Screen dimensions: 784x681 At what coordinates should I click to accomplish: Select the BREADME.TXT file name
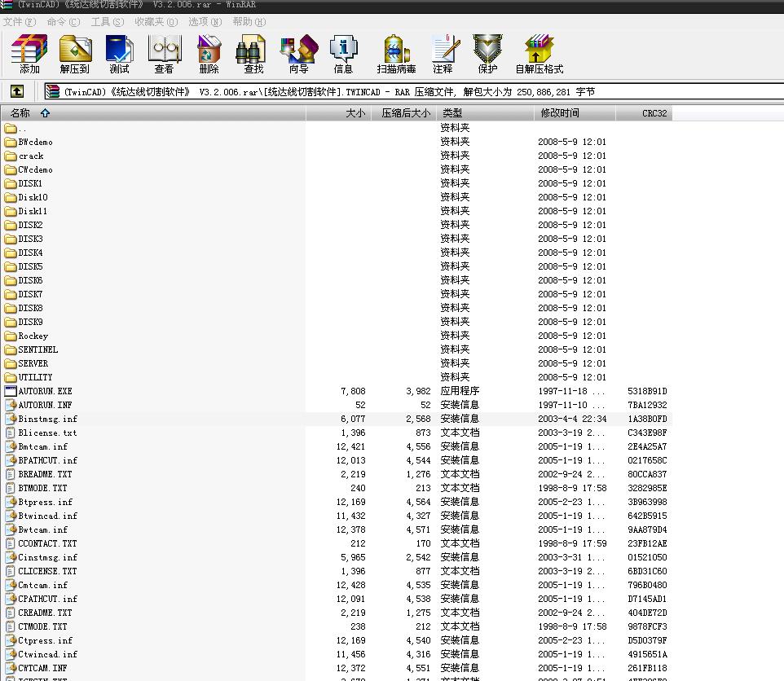(x=45, y=474)
